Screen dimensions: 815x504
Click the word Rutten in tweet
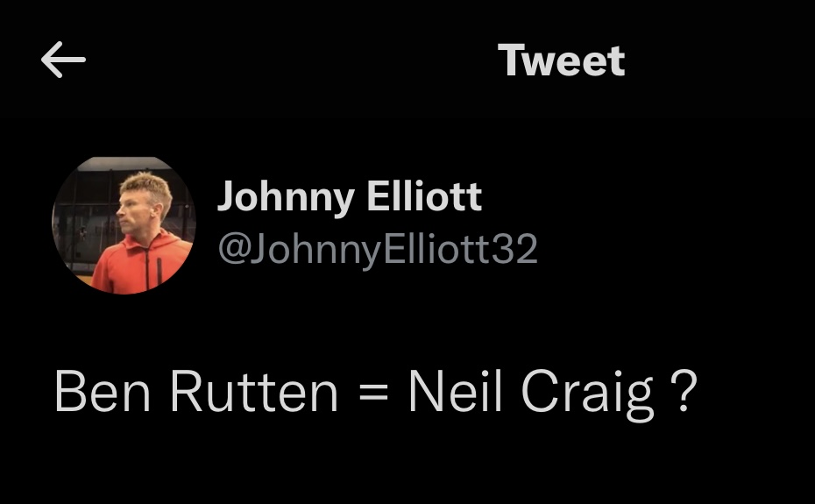[x=254, y=391]
